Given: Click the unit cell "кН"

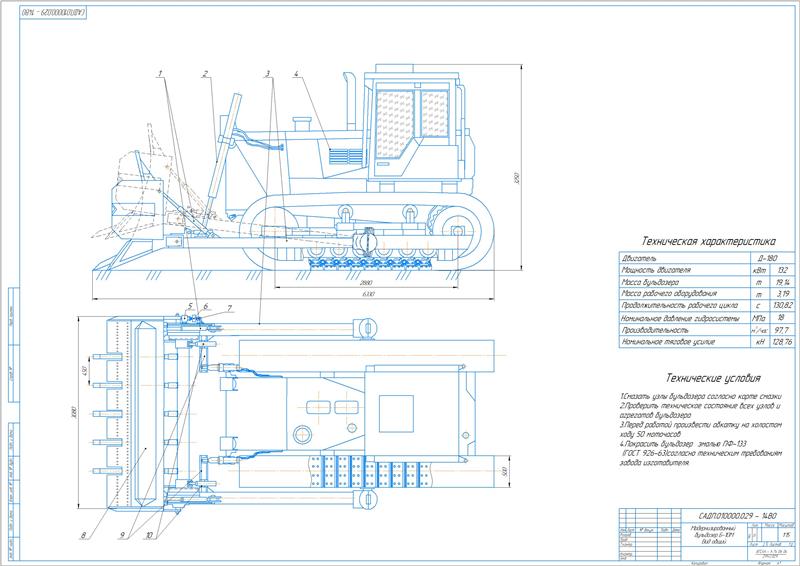Looking at the screenshot, I should (760, 342).
